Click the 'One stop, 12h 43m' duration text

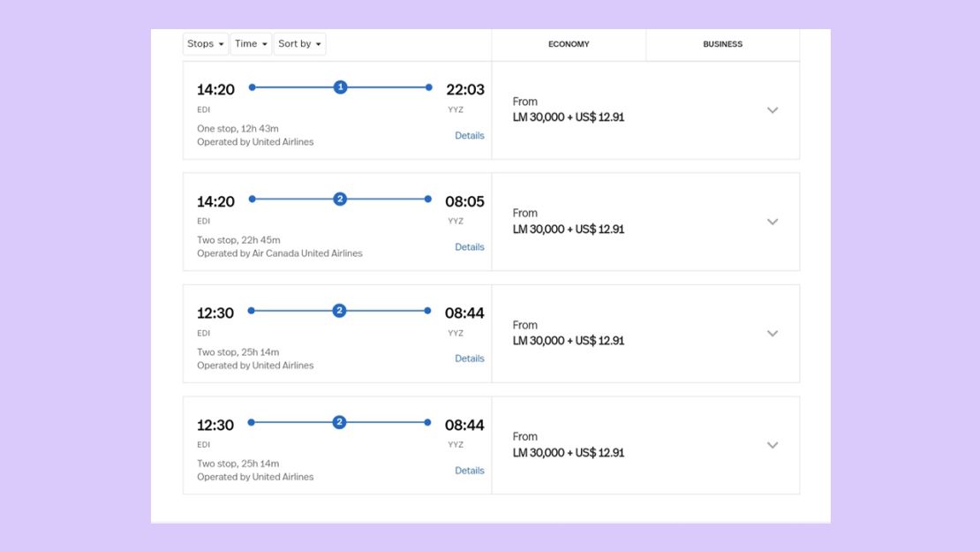[x=237, y=129]
